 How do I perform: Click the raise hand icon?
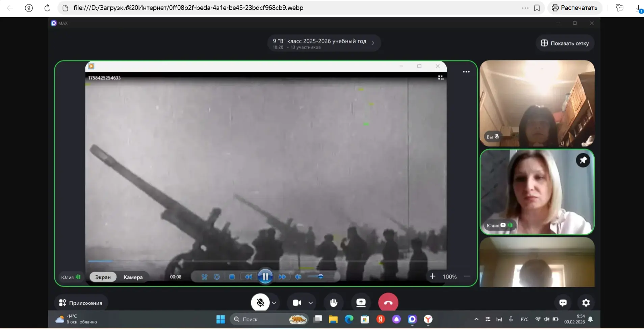click(334, 303)
